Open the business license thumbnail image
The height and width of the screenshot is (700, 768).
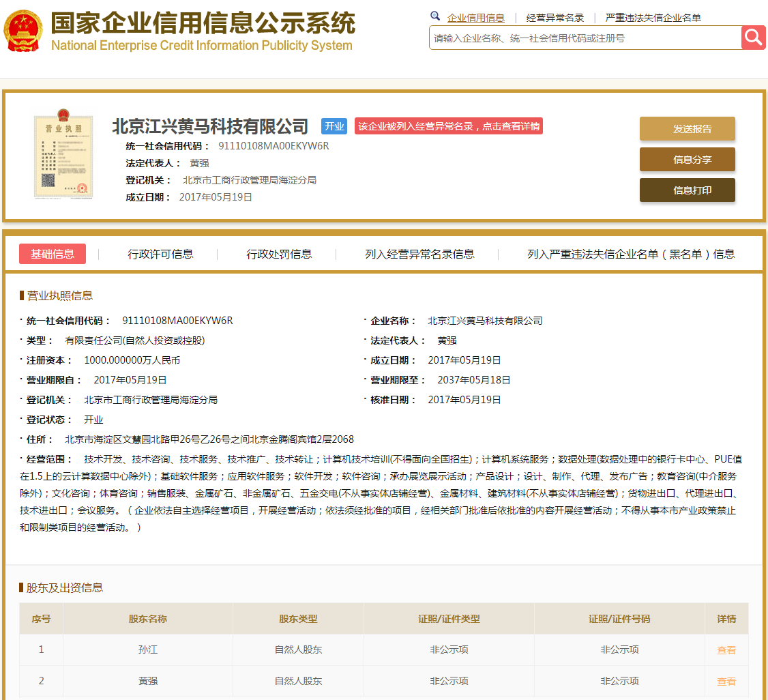tap(63, 156)
